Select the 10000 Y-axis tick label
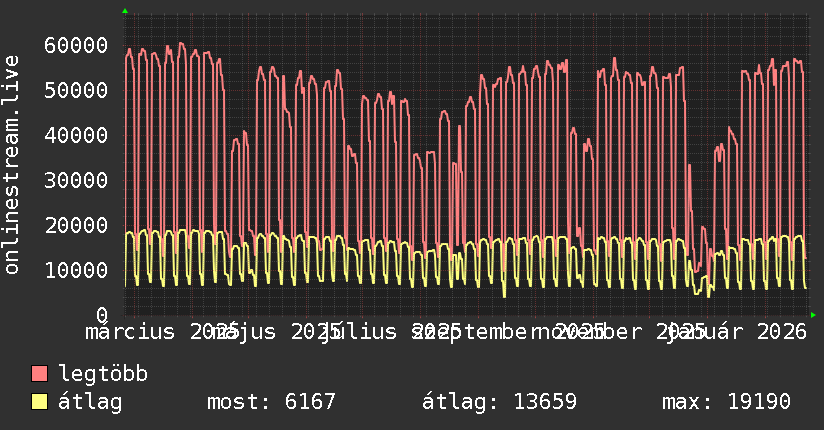 76,270
